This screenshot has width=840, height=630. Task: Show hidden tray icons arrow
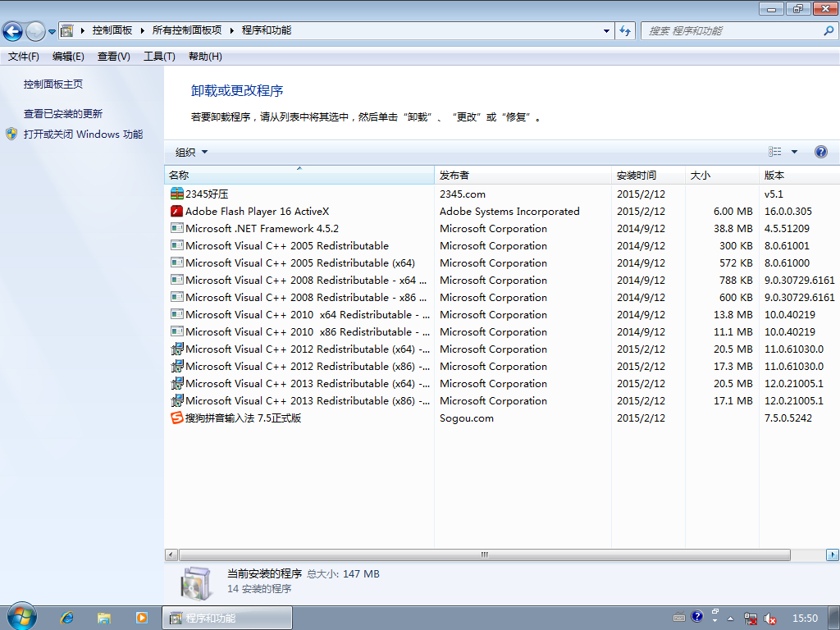point(730,619)
